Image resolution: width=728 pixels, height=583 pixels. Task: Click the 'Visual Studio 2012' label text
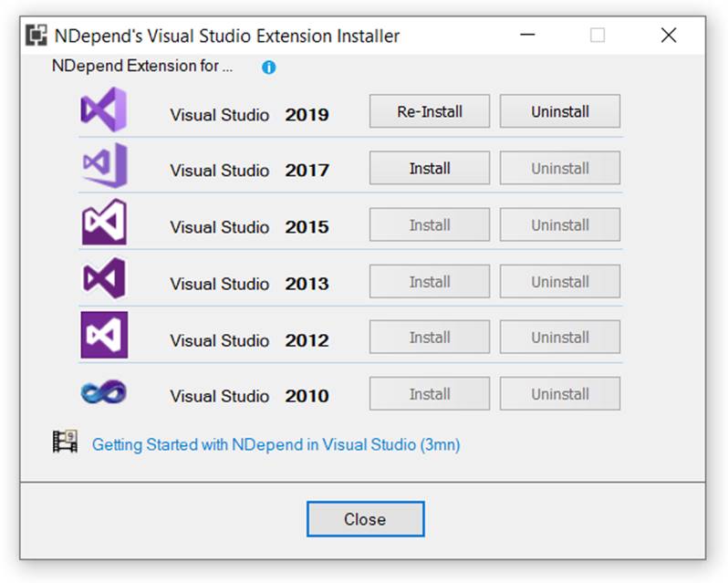tap(249, 340)
